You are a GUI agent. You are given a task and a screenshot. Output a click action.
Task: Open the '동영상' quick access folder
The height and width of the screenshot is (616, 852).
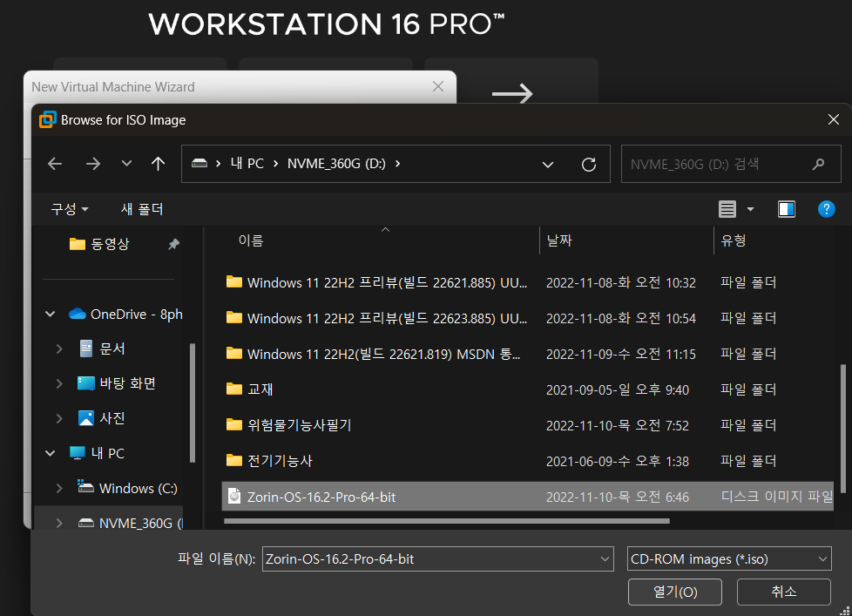[x=99, y=244]
